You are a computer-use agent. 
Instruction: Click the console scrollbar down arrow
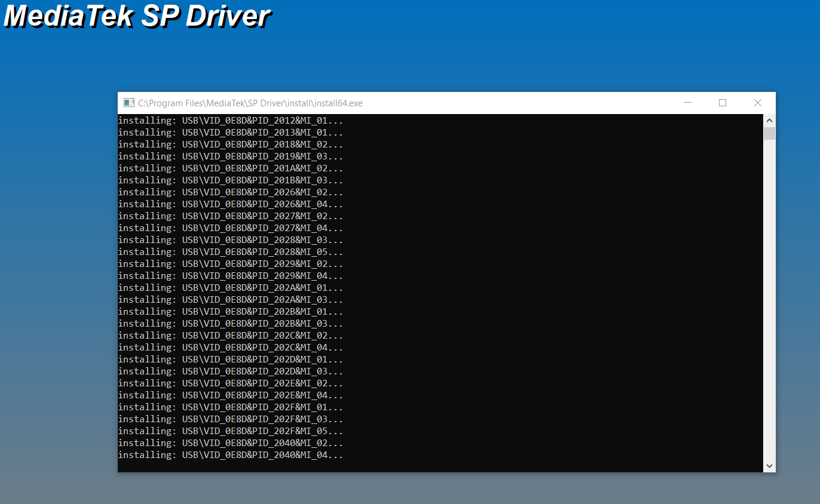pos(769,466)
